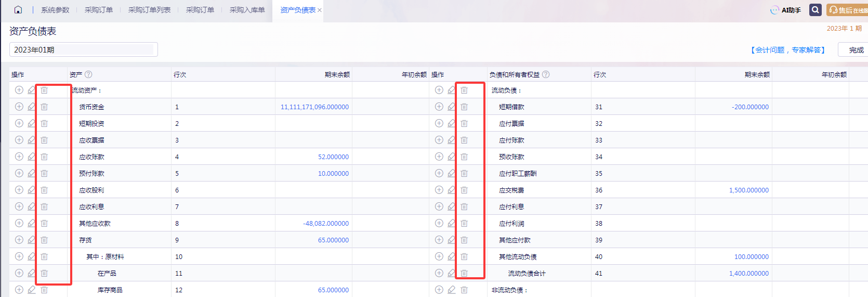Open the 会计问题，专家解答 link
The image size is (868, 297).
(787, 50)
